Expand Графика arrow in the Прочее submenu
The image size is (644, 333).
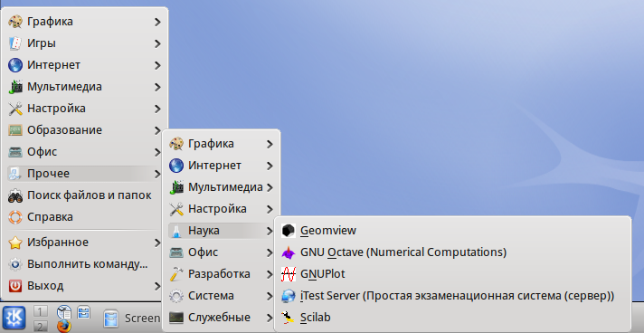(270, 144)
